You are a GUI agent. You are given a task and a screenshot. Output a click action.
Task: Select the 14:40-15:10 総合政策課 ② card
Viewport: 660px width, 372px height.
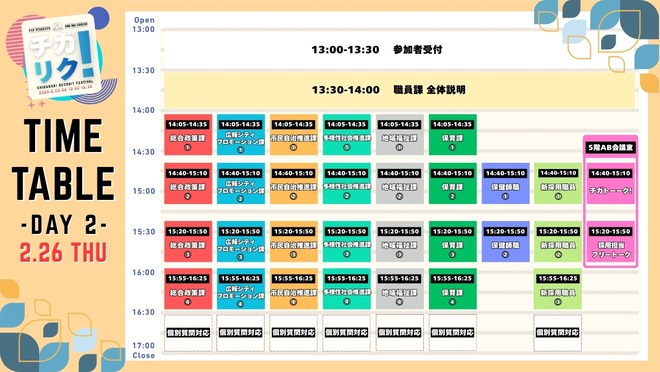[188, 183]
